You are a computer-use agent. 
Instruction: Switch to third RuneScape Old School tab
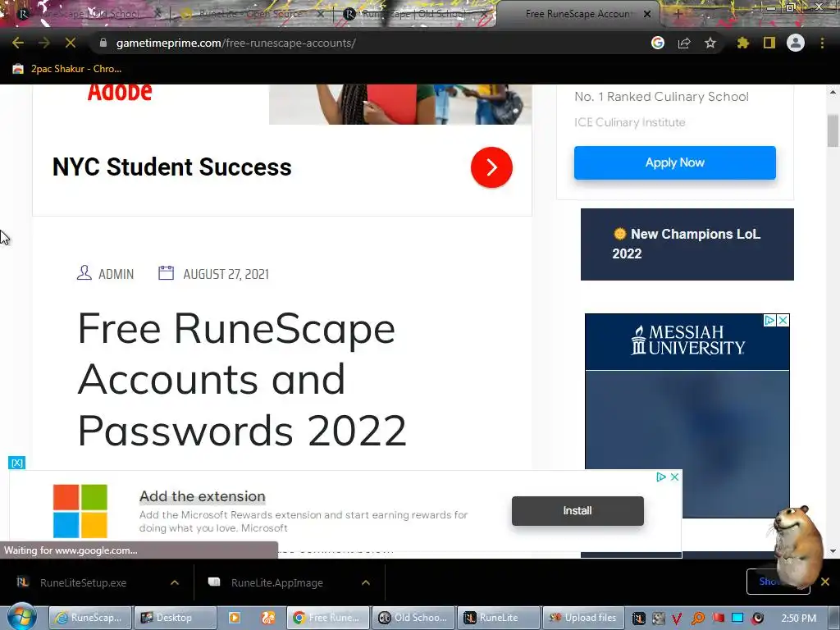(x=413, y=14)
